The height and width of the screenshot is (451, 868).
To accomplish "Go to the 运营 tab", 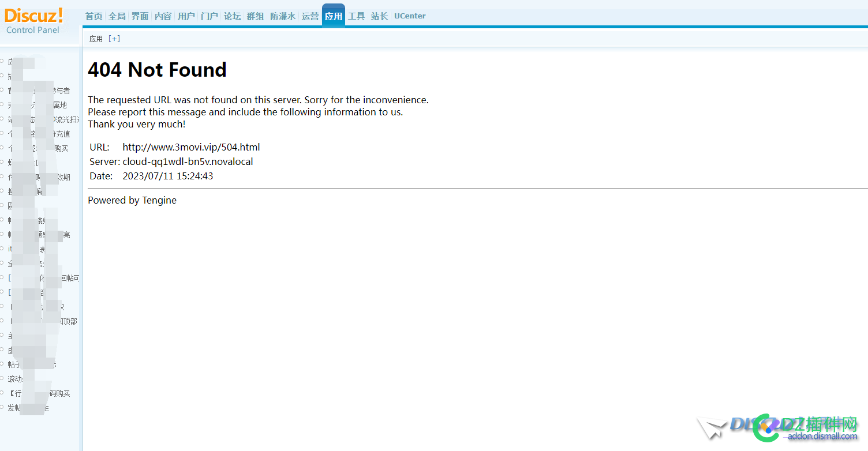I will [x=310, y=16].
